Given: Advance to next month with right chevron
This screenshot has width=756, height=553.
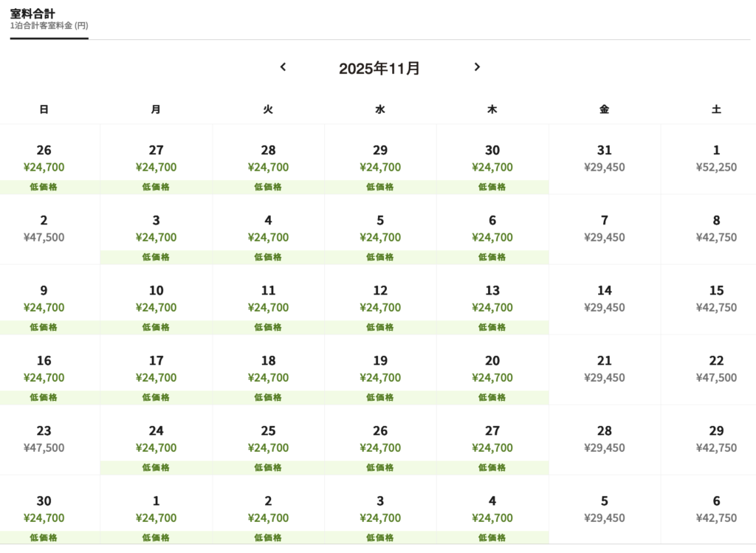Looking at the screenshot, I should click(477, 67).
